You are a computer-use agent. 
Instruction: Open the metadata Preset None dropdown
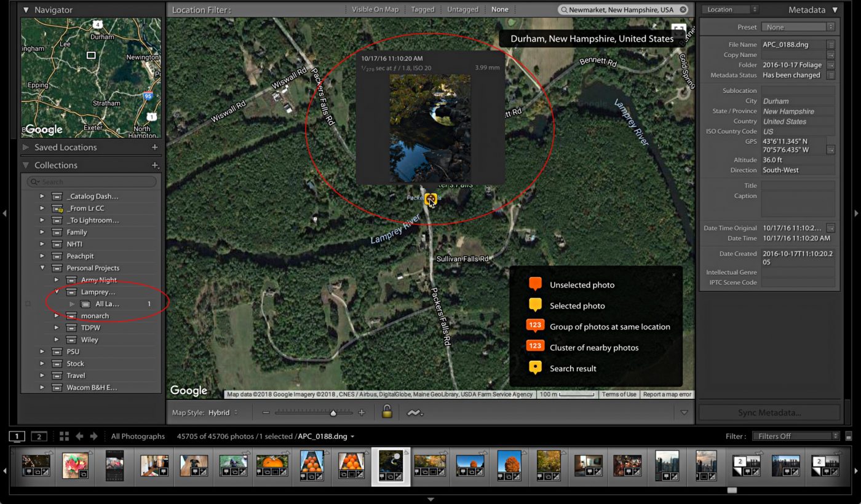coord(798,27)
